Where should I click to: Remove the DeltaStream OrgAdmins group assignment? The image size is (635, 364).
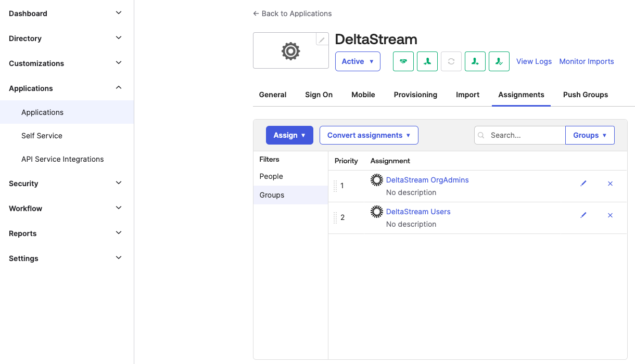[x=610, y=184]
